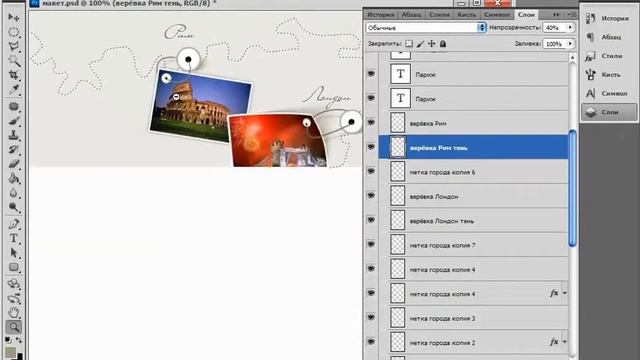The height and width of the screenshot is (360, 640).
Task: Hide the 'верёвка Рим тень' layer
Action: pyautogui.click(x=371, y=147)
